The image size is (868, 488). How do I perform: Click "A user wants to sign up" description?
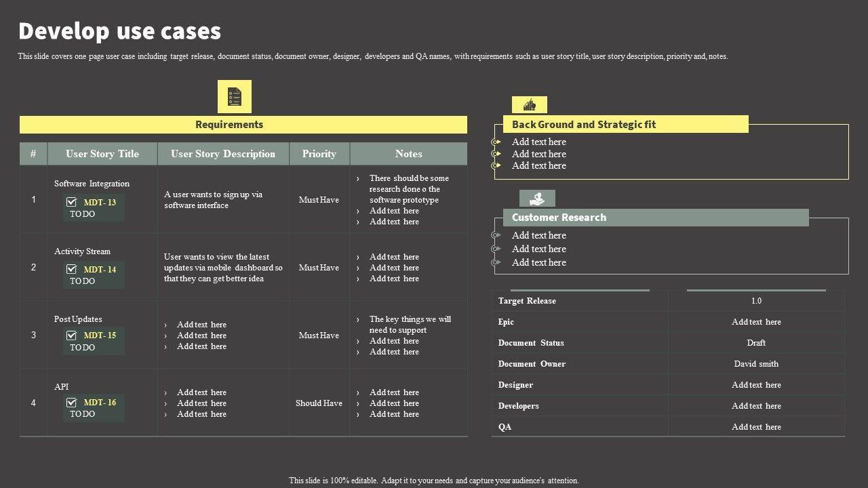(213, 200)
